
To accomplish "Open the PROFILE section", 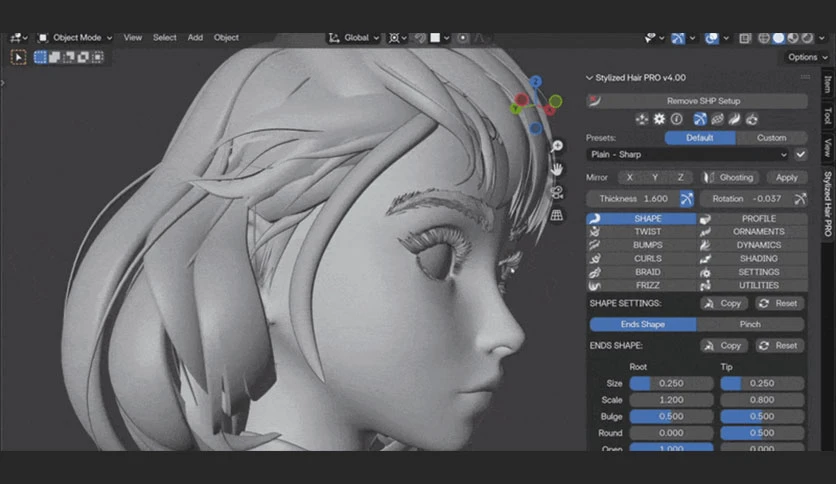I will (x=752, y=219).
